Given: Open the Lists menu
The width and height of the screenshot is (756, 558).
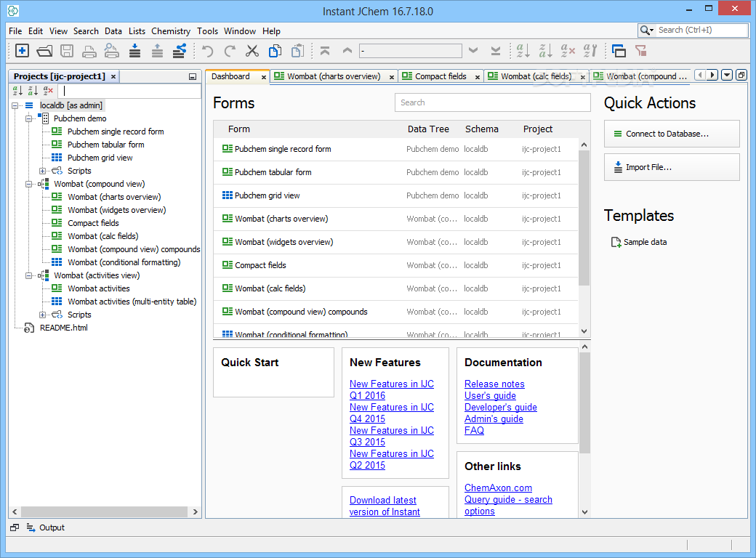Looking at the screenshot, I should tap(137, 31).
